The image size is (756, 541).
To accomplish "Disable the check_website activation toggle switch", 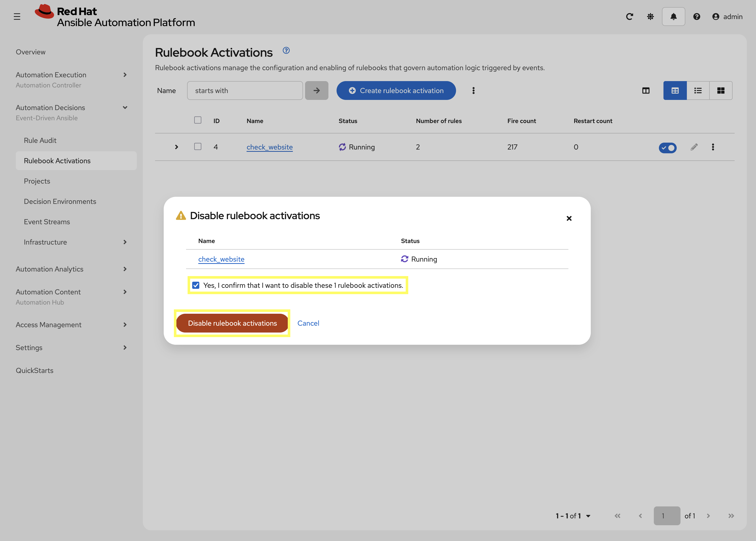I will point(668,148).
